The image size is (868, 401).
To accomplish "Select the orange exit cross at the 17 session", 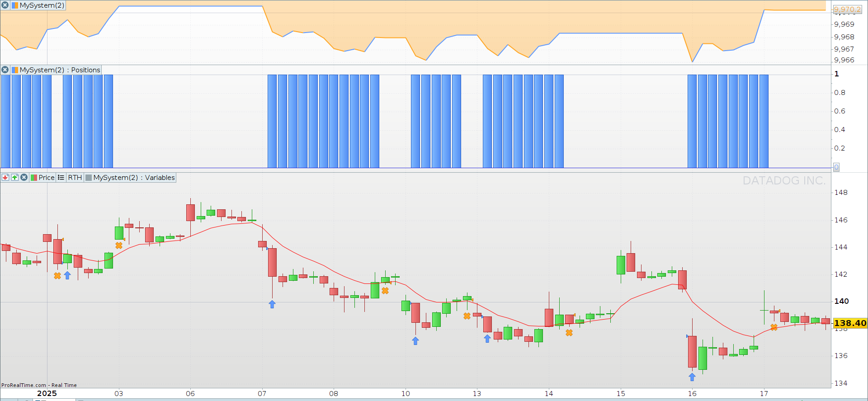I will (774, 327).
